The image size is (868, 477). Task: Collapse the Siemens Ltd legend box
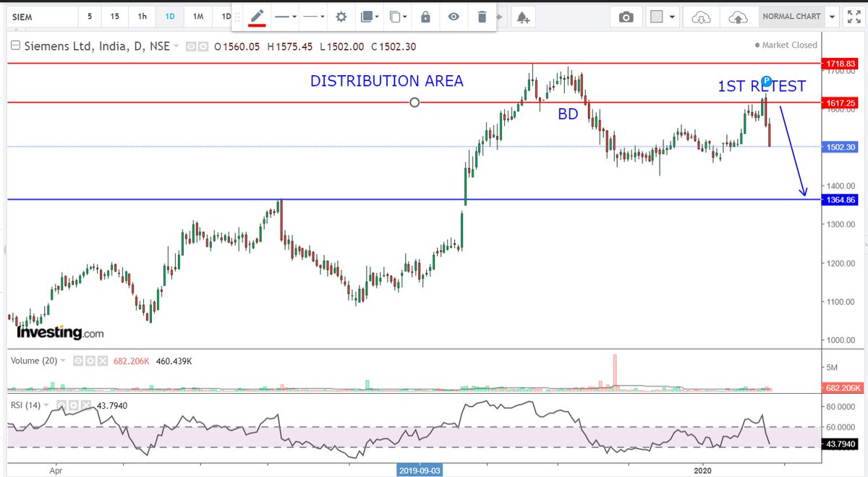pyautogui.click(x=15, y=46)
